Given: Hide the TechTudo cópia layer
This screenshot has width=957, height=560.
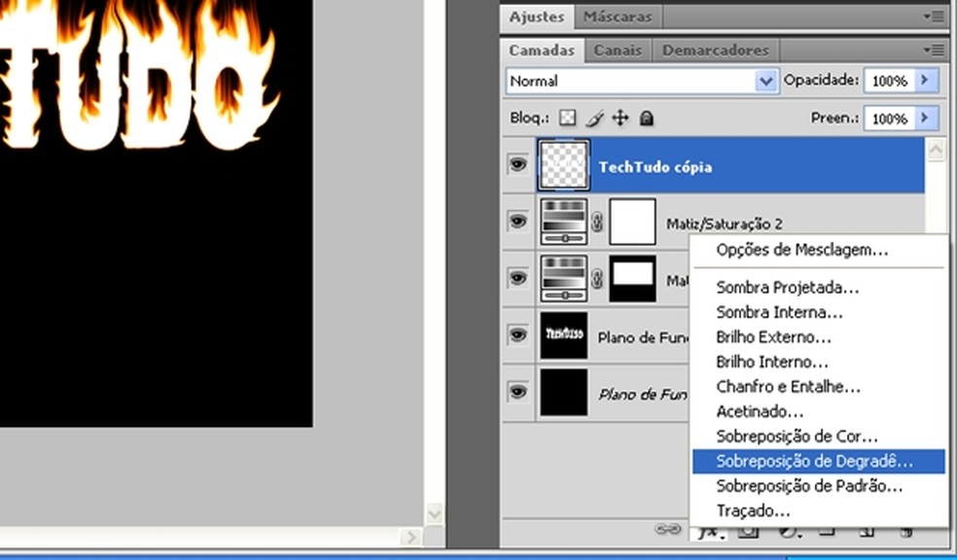Looking at the screenshot, I should [517, 164].
